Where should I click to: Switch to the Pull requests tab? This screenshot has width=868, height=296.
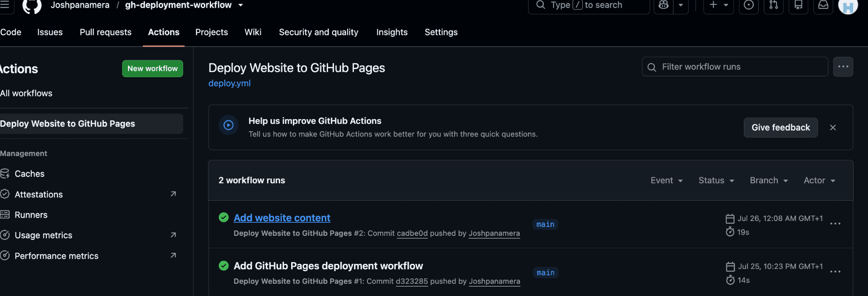click(x=105, y=32)
